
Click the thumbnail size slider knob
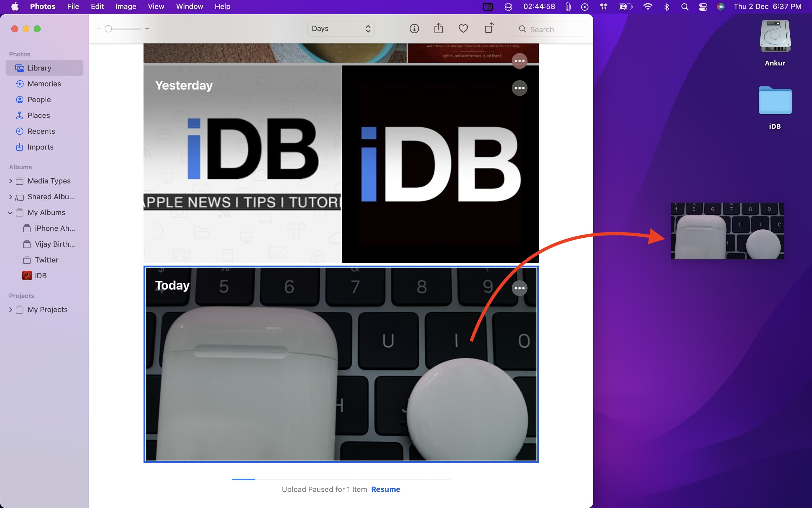click(108, 29)
